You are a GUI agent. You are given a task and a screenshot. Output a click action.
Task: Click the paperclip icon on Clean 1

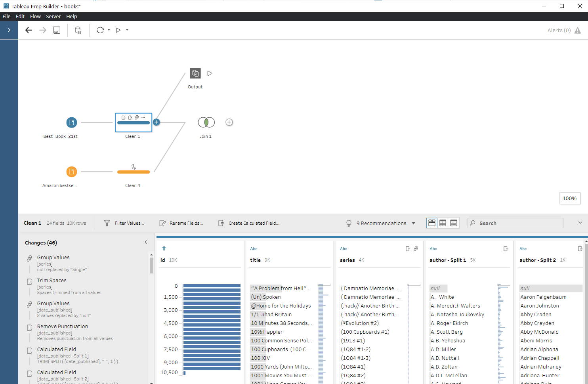(x=137, y=117)
